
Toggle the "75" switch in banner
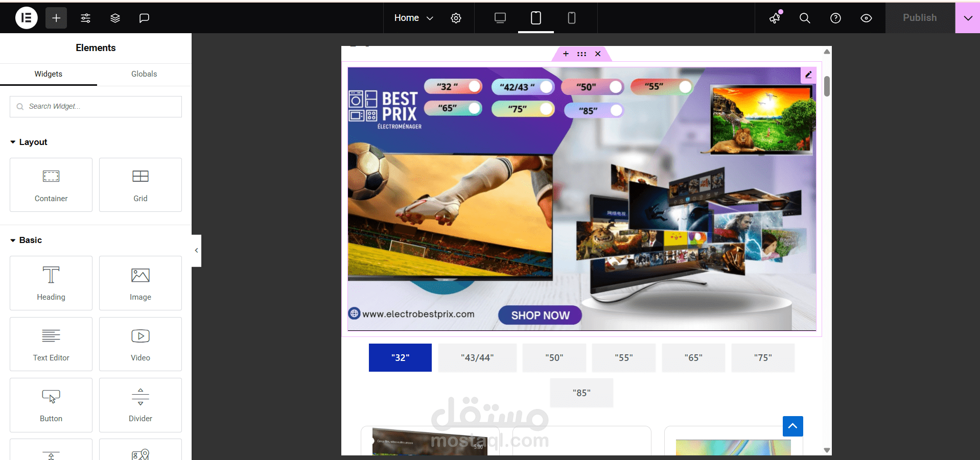point(523,109)
